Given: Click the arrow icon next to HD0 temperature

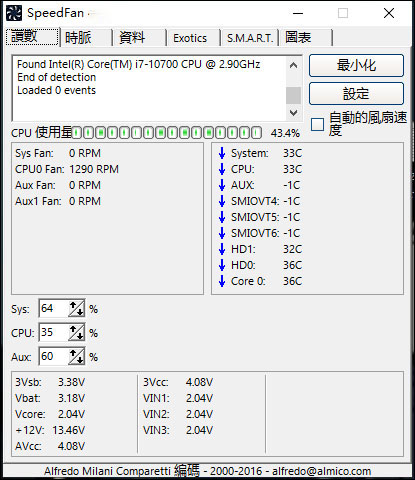Looking at the screenshot, I should click(x=222, y=265).
